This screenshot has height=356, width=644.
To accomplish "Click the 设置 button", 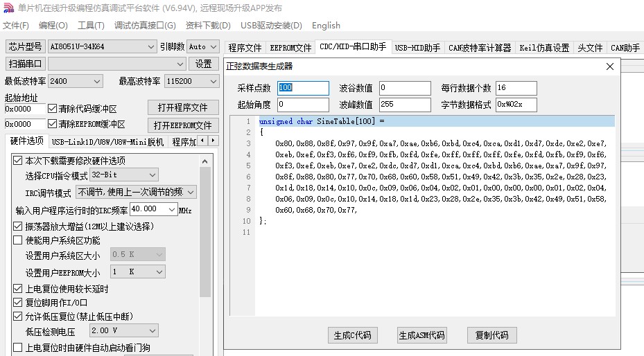I will pos(203,64).
